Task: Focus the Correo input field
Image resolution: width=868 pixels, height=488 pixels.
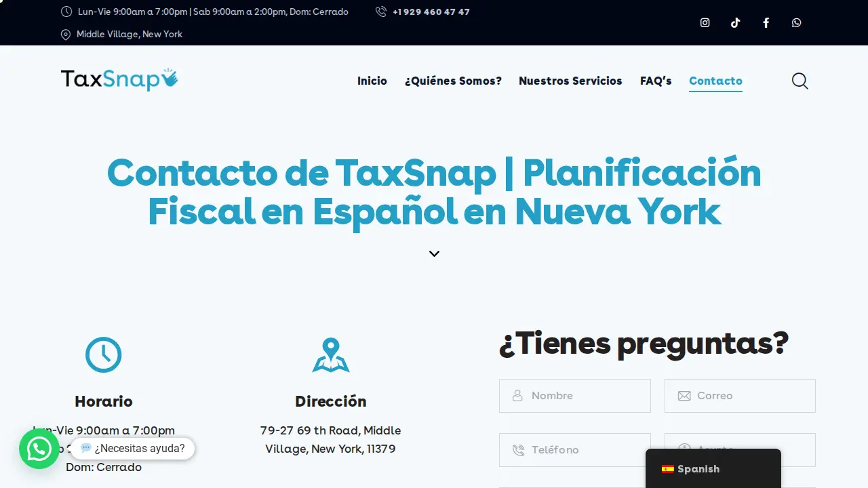Action: [x=740, y=396]
